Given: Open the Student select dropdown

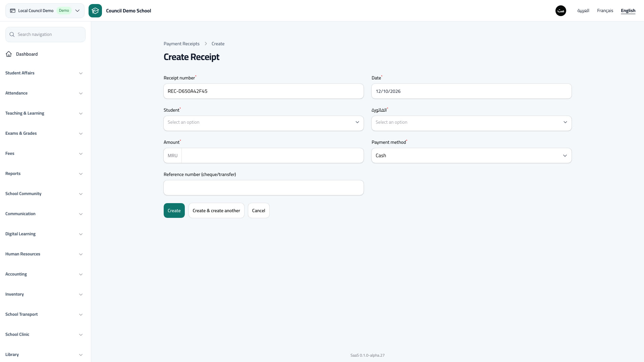Looking at the screenshot, I should pos(264,123).
